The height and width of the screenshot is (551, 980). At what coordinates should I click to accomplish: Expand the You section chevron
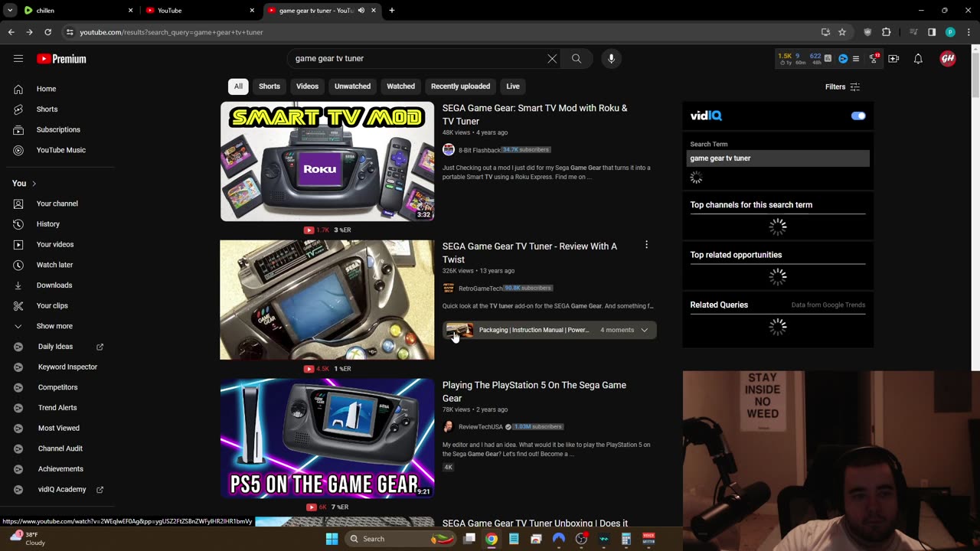[34, 184]
